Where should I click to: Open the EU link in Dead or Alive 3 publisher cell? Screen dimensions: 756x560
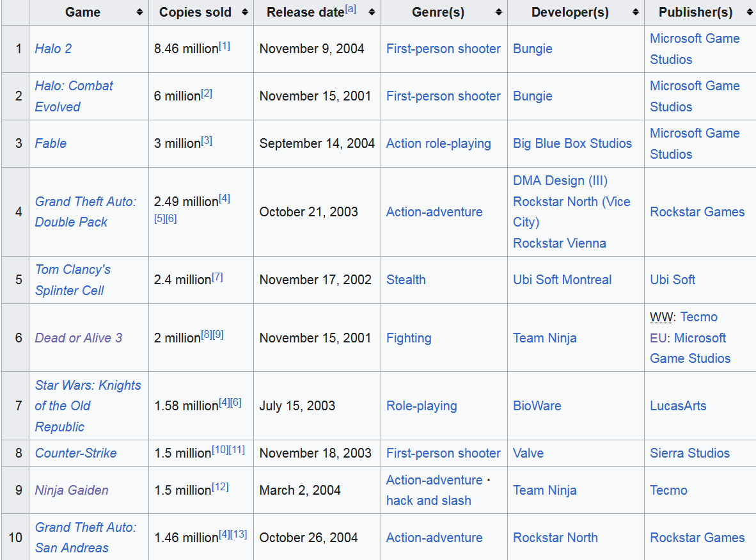coord(658,338)
